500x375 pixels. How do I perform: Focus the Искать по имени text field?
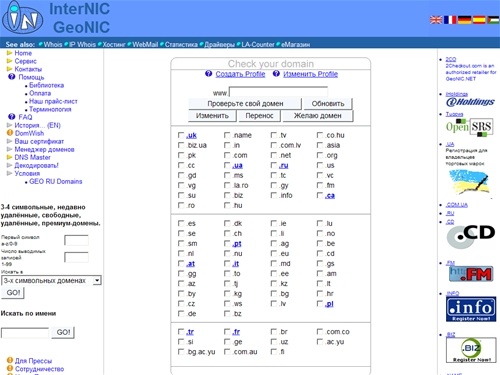pos(25,333)
